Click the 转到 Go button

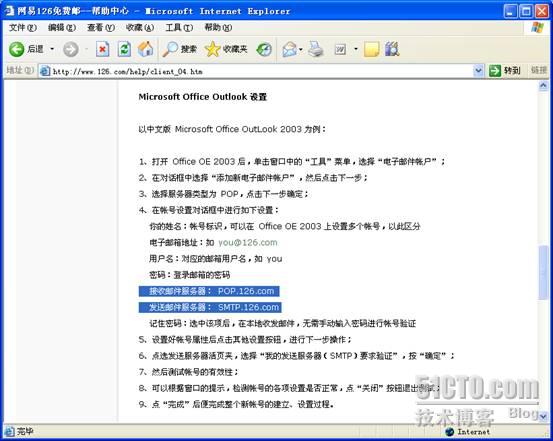pyautogui.click(x=505, y=71)
